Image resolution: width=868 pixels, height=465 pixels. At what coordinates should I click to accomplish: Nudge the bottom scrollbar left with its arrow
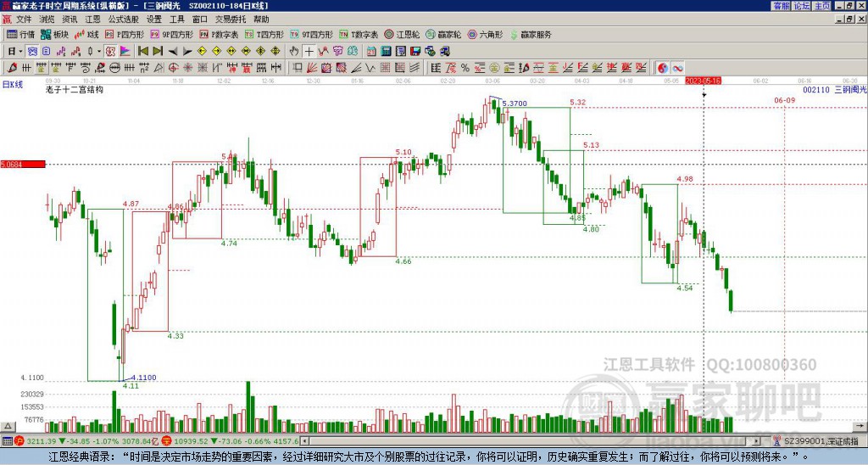(x=304, y=441)
